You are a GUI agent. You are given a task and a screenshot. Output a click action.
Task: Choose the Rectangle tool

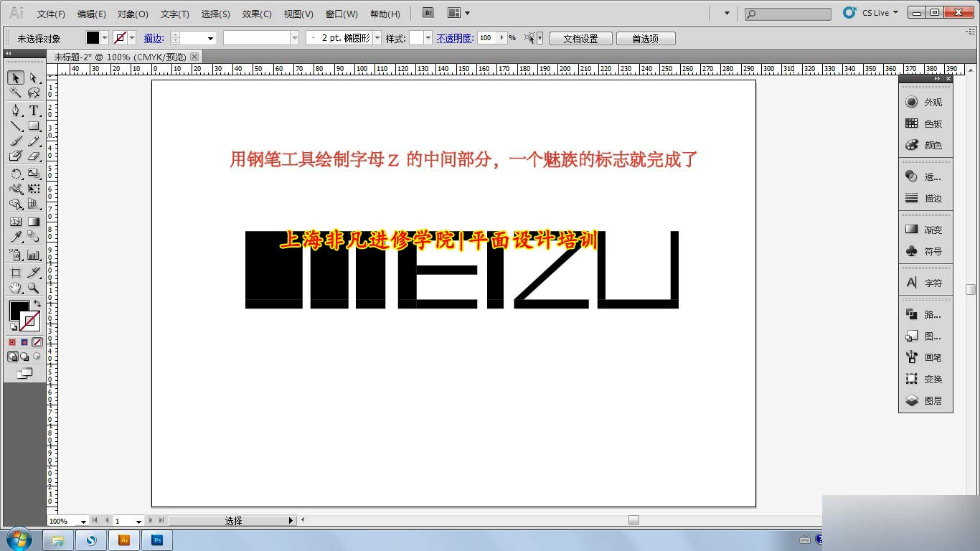tap(34, 126)
